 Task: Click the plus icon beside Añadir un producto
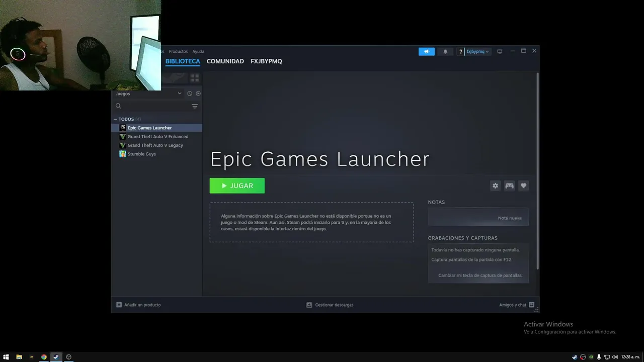coord(119,305)
